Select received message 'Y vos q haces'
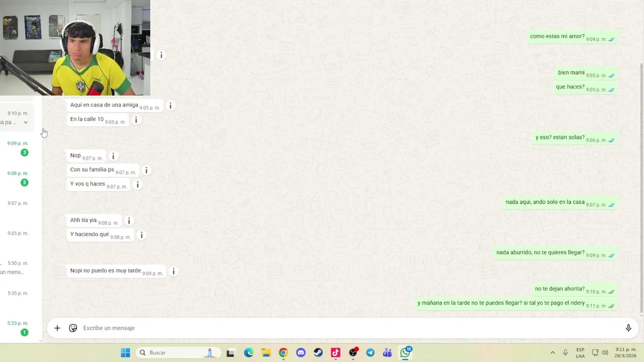 [x=99, y=184]
